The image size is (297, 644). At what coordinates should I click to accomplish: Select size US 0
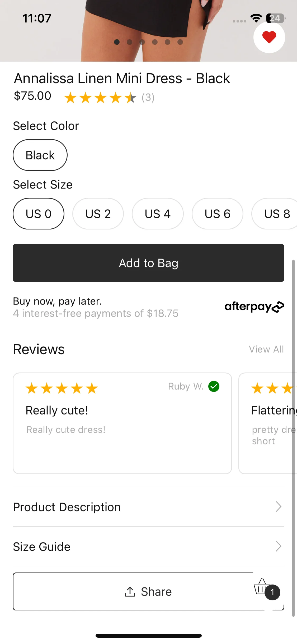39,214
